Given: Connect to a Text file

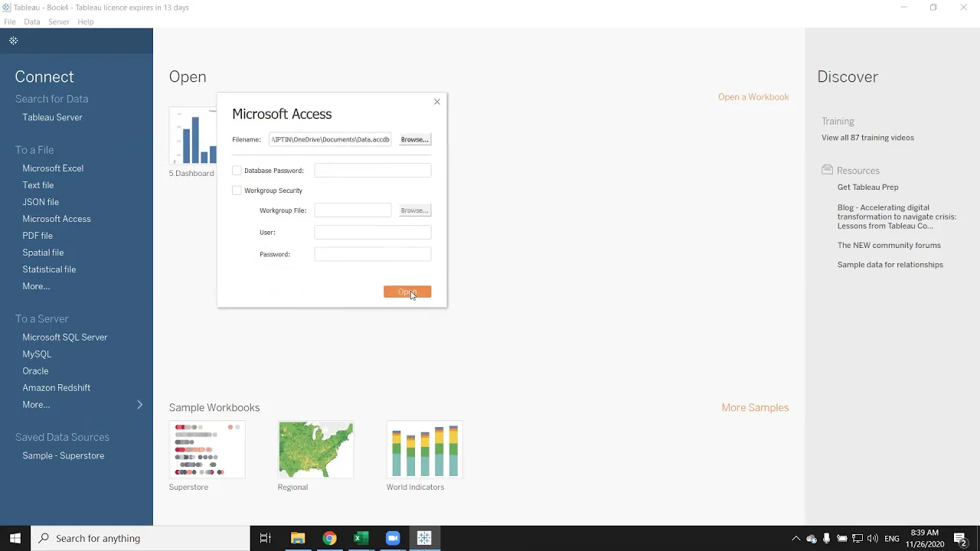Looking at the screenshot, I should (38, 185).
